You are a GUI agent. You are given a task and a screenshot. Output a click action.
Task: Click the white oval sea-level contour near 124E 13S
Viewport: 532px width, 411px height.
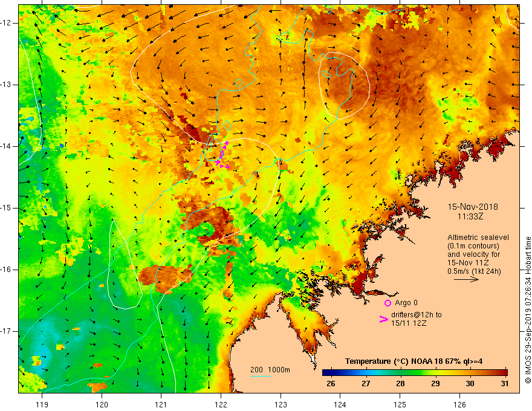click(x=344, y=85)
